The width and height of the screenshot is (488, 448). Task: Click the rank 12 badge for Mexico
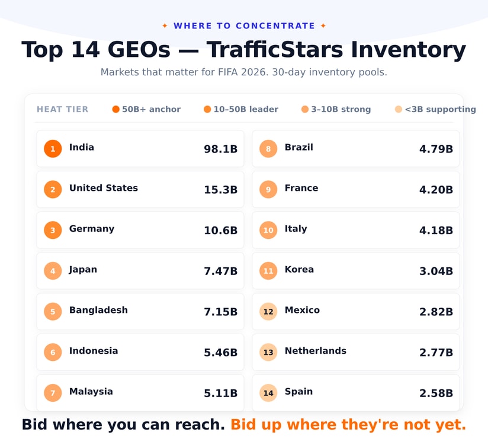point(268,311)
